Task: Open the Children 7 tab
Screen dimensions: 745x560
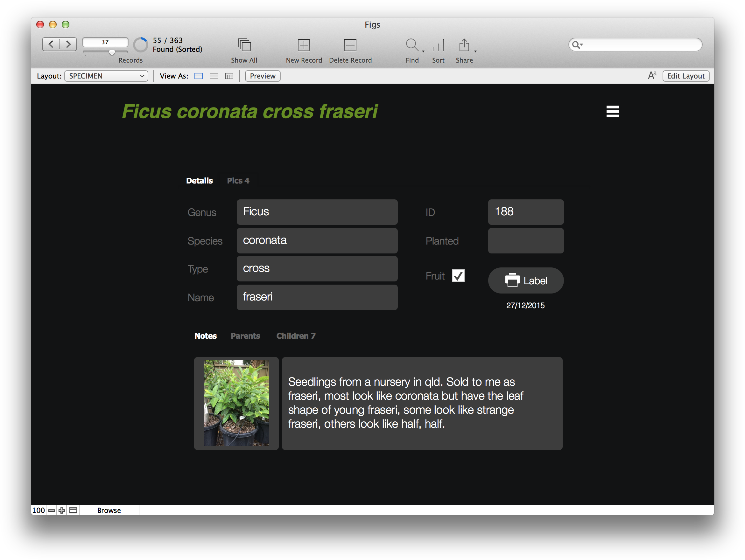Action: point(295,335)
